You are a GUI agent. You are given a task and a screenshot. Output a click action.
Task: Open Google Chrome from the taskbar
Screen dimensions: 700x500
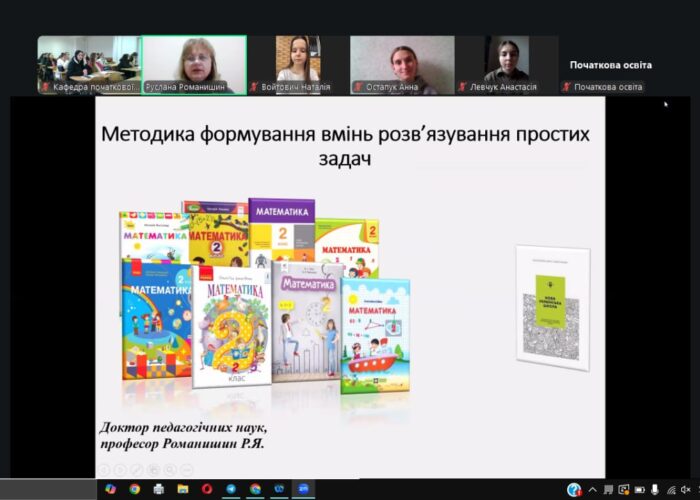coord(134,489)
